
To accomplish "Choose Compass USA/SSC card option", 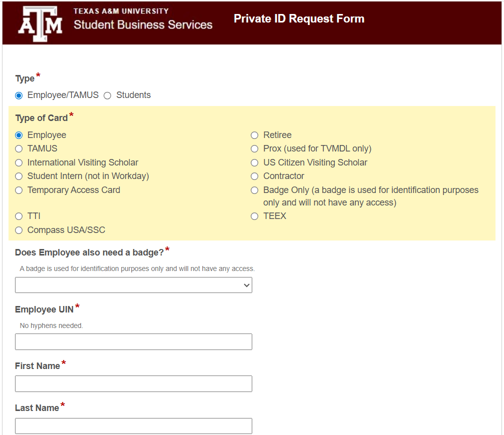I will [x=19, y=230].
